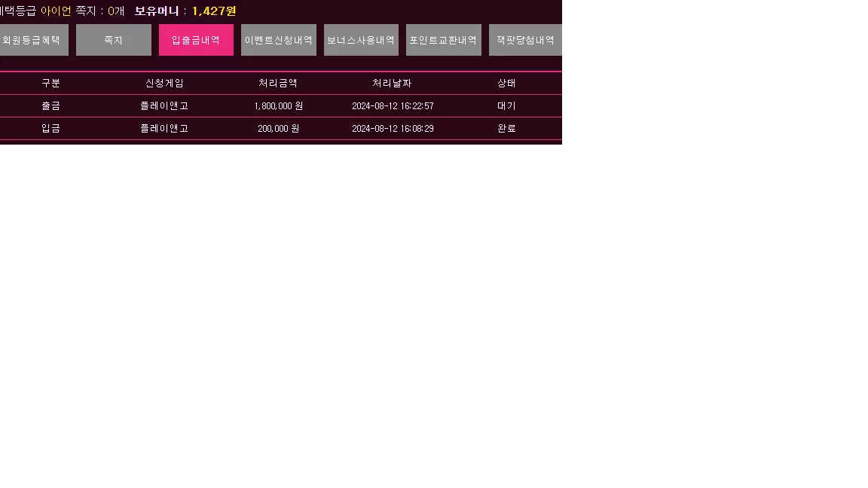This screenshot has height=488, width=868.
Task: Click the 아이언 grade label
Action: (56, 11)
